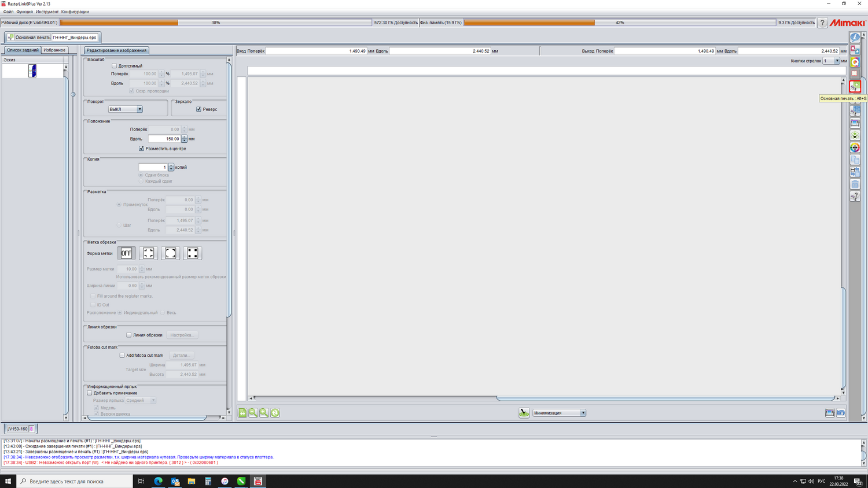
Task: Click the Вдоль position input field 150.00
Action: (x=164, y=139)
